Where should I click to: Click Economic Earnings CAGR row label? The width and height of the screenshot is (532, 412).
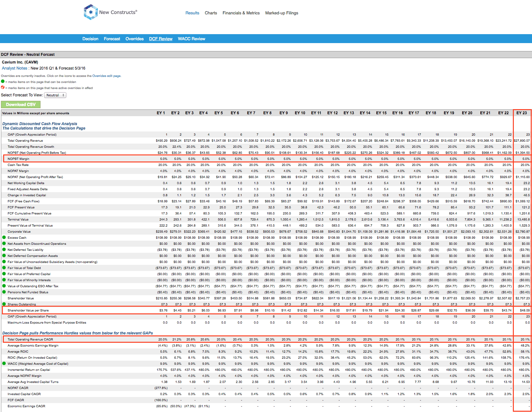(26, 406)
